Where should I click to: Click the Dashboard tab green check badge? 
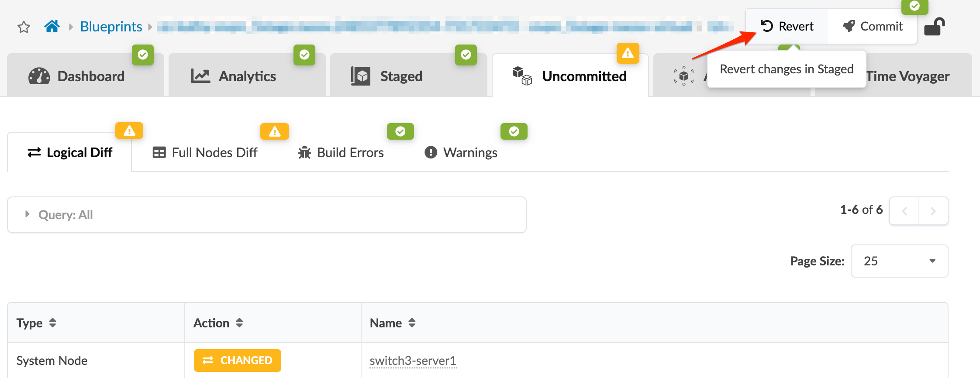(143, 55)
